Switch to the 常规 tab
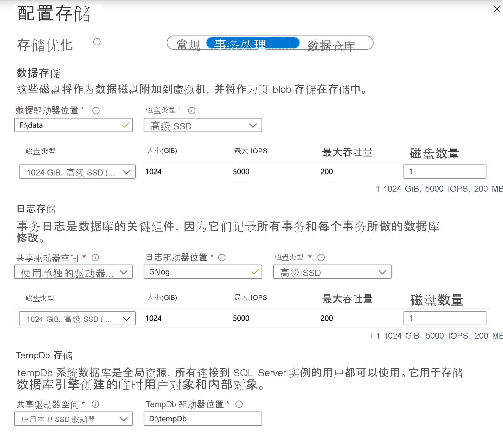The image size is (503, 448). pyautogui.click(x=188, y=44)
